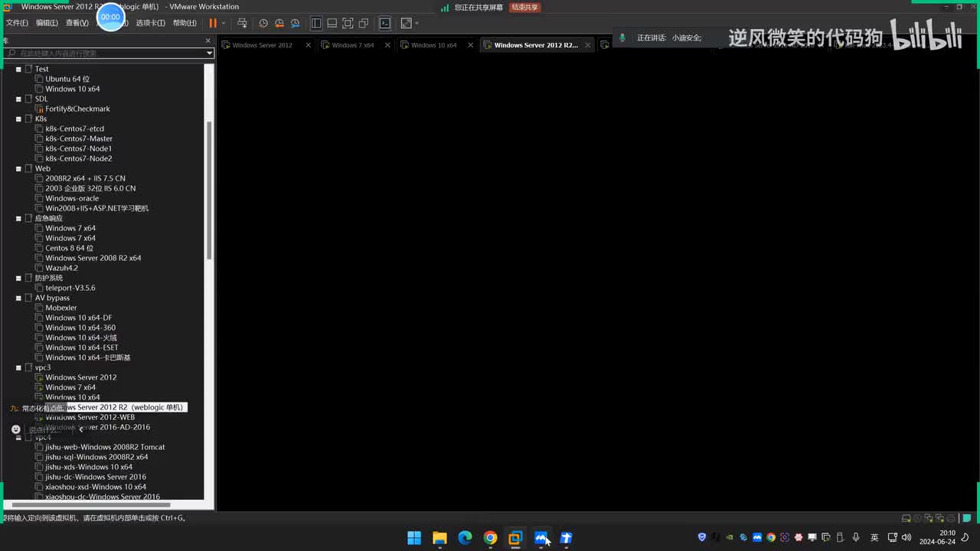Switch to the Windows 10 x64 tab
This screenshot has height=551, width=980.
[434, 45]
